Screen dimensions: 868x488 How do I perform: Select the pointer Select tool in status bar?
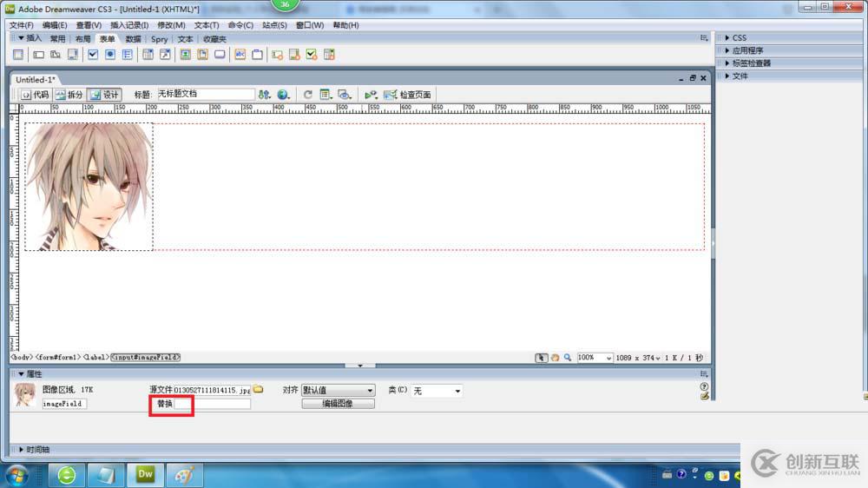point(541,358)
